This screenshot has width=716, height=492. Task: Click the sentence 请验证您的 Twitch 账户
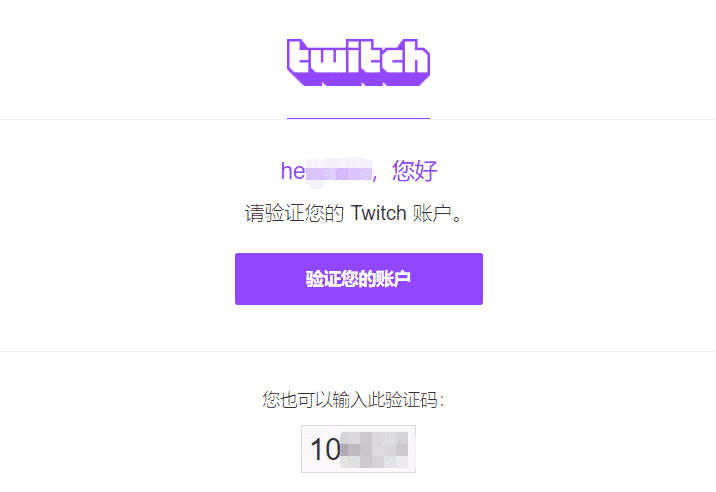354,213
